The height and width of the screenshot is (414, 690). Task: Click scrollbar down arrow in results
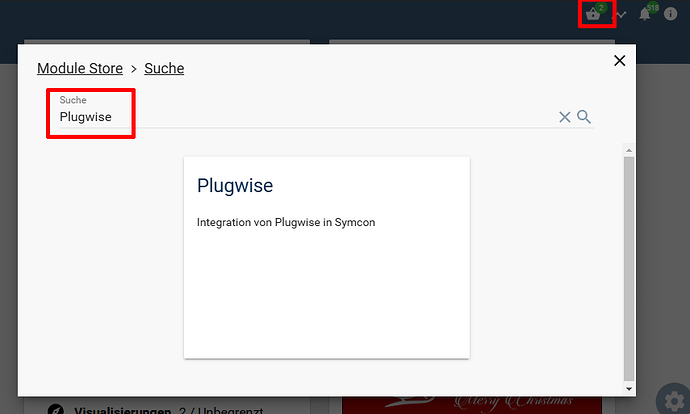(629, 388)
